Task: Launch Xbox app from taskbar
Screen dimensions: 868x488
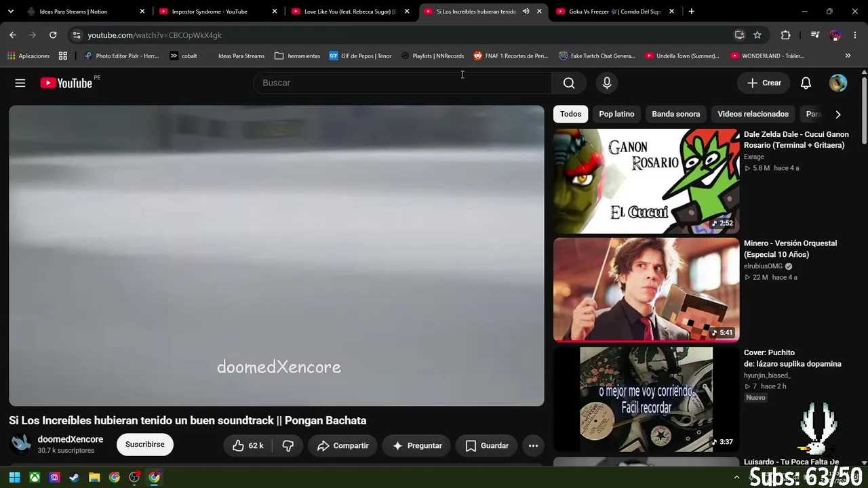Action: 35,477
